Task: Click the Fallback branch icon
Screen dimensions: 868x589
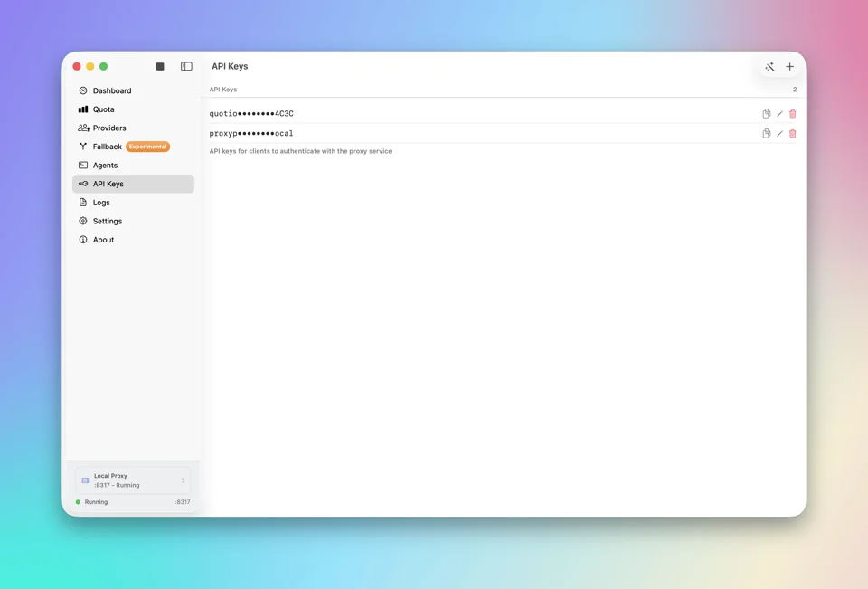Action: pos(83,147)
